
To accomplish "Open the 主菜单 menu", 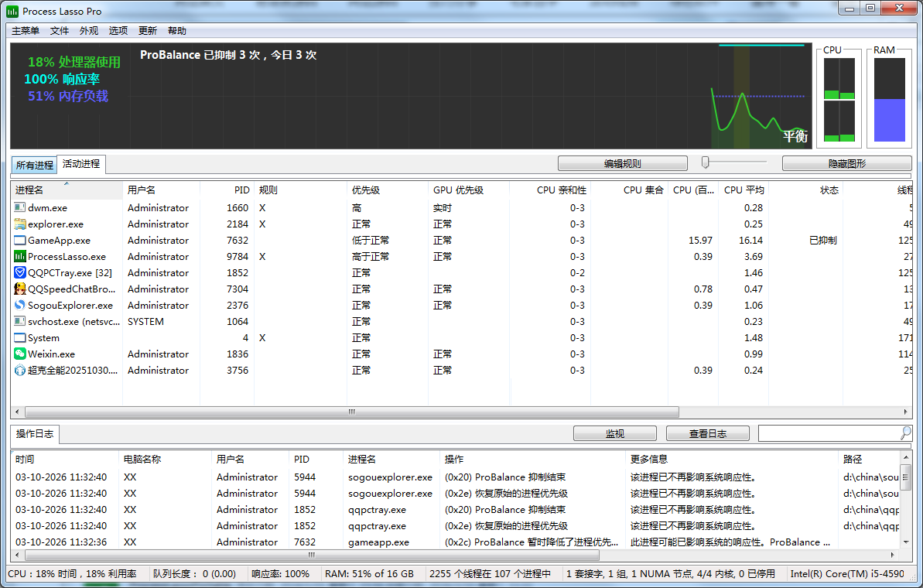I will [x=26, y=31].
